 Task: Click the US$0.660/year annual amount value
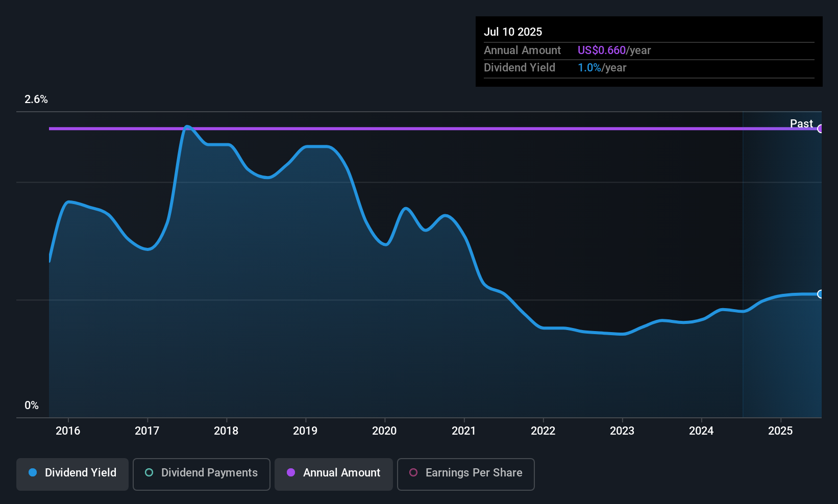[x=614, y=51]
